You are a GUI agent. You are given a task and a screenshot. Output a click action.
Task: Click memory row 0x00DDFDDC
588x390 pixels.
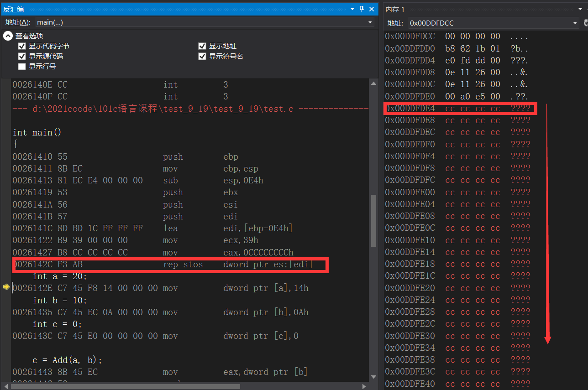(457, 84)
